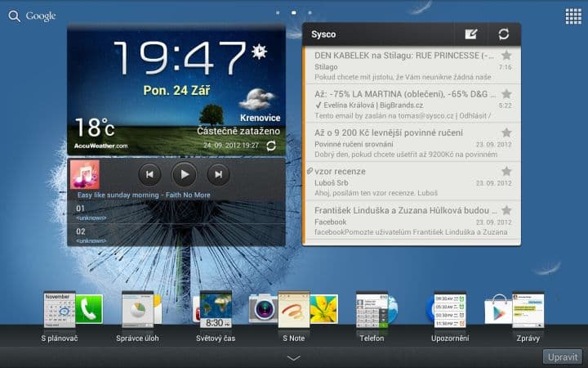Star the DEN KABELEK email
This screenshot has height=368, width=588.
[506, 55]
